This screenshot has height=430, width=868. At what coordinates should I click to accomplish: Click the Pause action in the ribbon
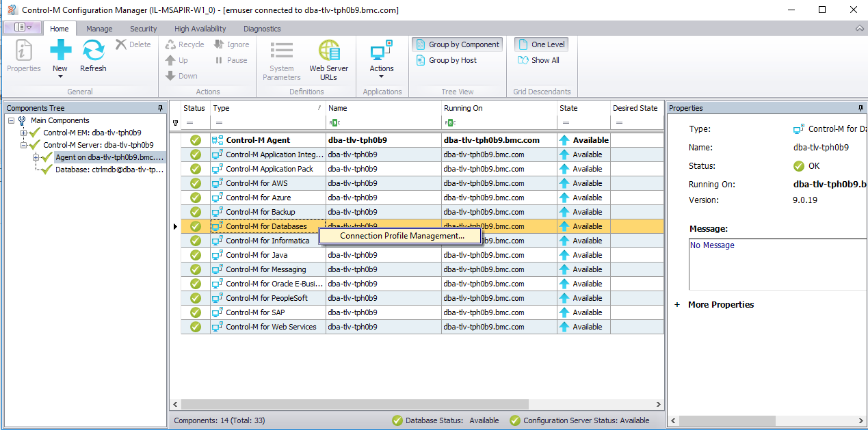(x=231, y=60)
